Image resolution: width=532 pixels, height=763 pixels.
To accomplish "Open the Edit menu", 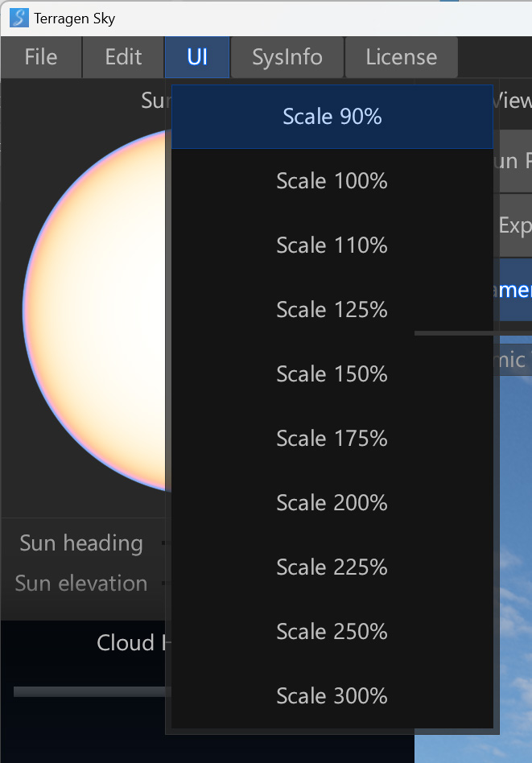I will 123,57.
